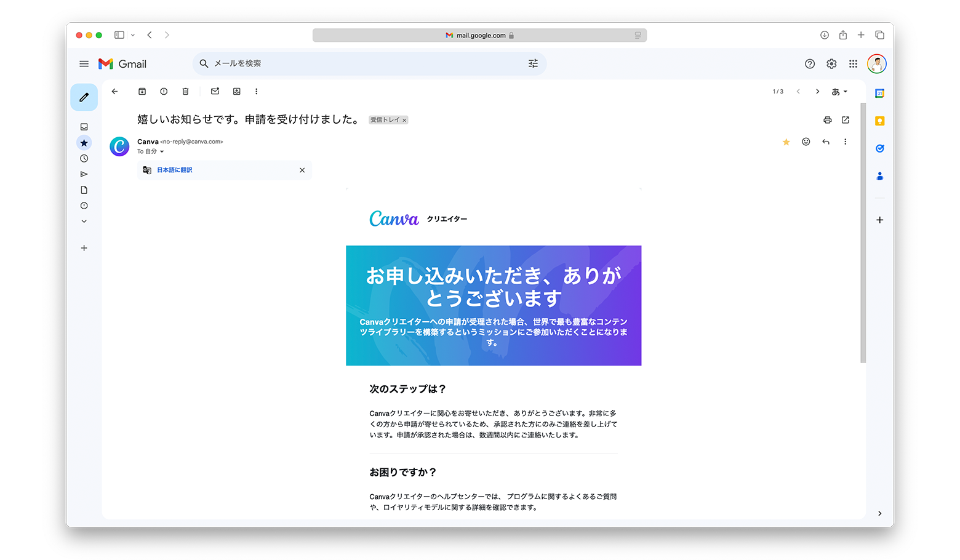Go to the newer email arrow
This screenshot has height=560, width=960.
798,92
